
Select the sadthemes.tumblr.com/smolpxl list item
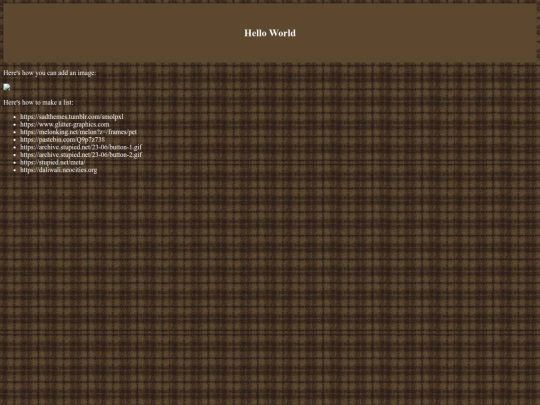[72, 117]
